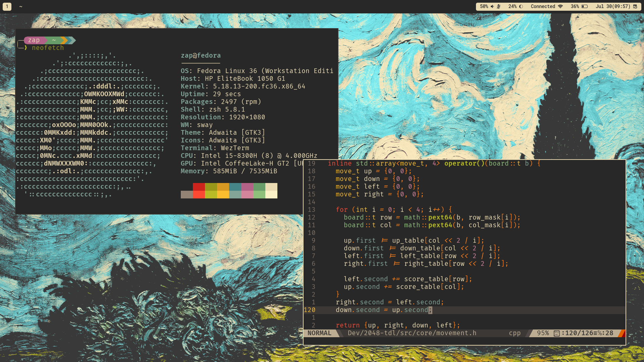644x362 pixels.
Task: Click the pext64 call on row line
Action: pyautogui.click(x=440, y=217)
